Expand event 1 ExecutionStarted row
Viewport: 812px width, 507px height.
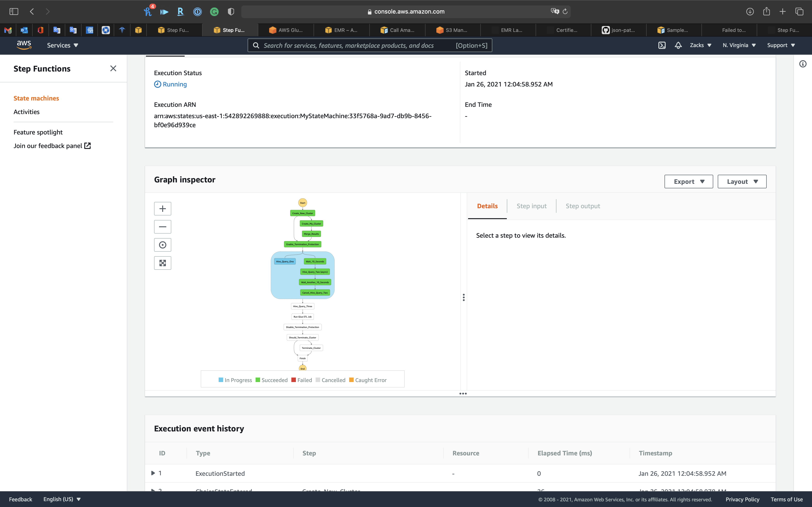point(153,473)
